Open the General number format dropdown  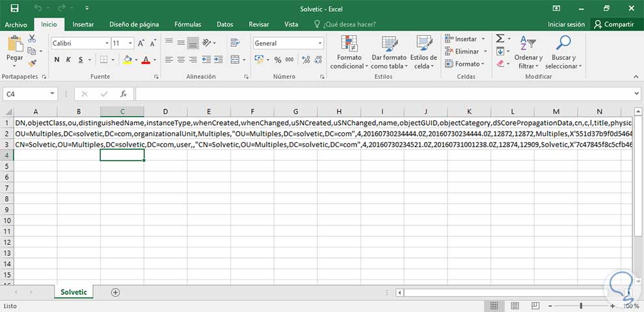click(x=320, y=43)
